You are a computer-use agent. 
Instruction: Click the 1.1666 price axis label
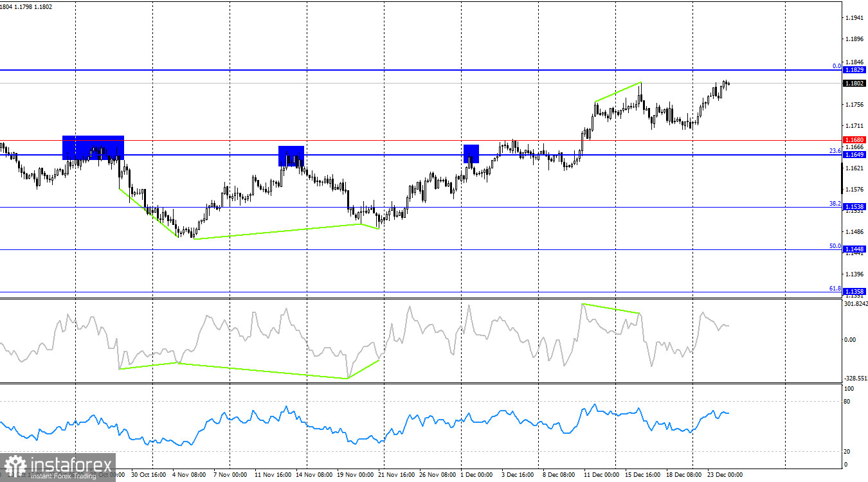(x=854, y=147)
